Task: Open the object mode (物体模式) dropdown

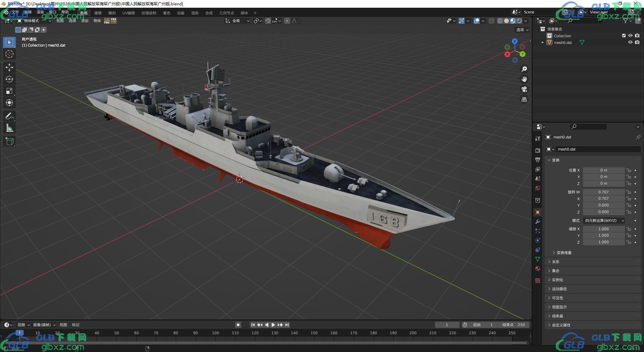Action: (x=34, y=21)
